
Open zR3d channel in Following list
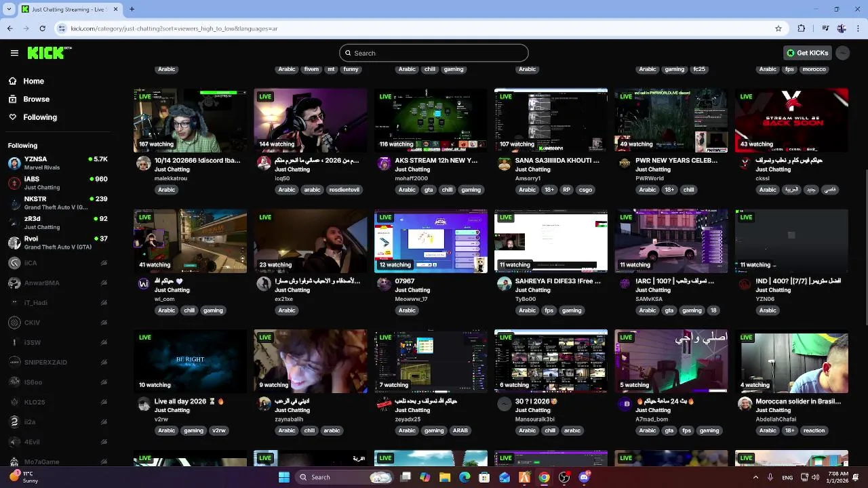[58, 222]
